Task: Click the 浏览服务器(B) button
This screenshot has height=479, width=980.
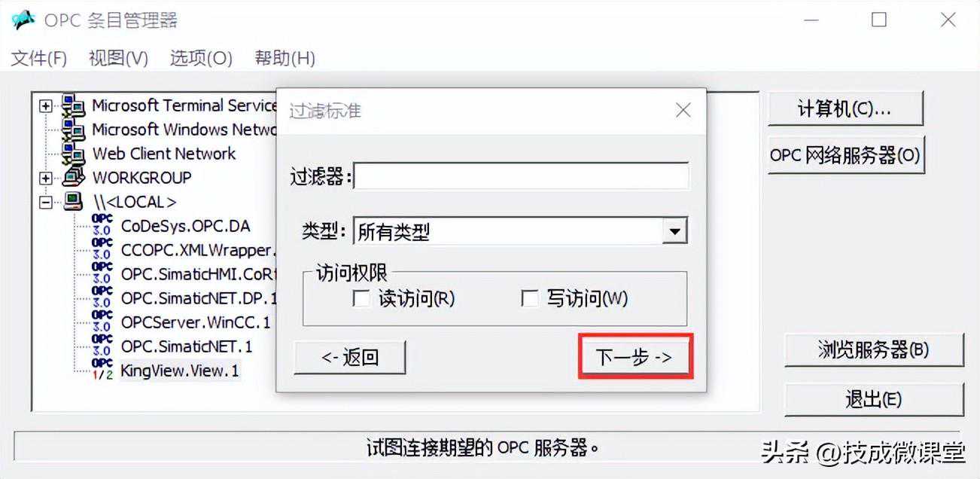Action: click(x=874, y=350)
